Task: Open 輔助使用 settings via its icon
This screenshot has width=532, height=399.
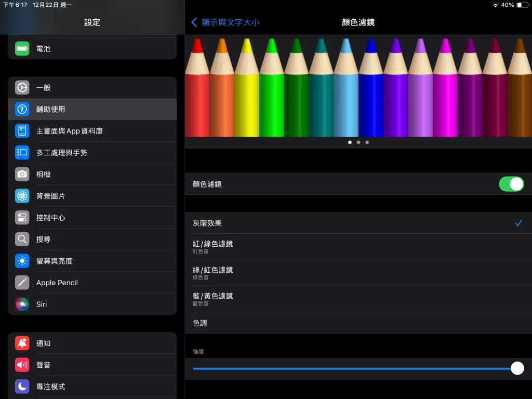Action: [x=22, y=109]
